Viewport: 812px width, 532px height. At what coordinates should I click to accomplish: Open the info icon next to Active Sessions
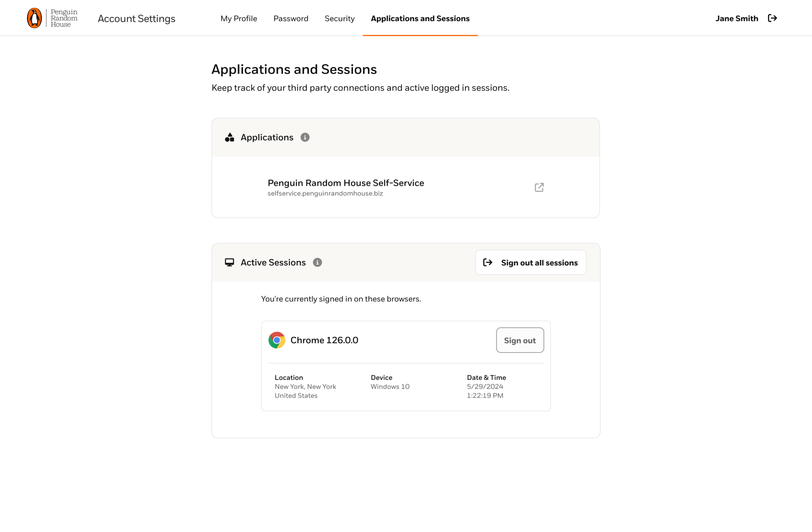317,262
